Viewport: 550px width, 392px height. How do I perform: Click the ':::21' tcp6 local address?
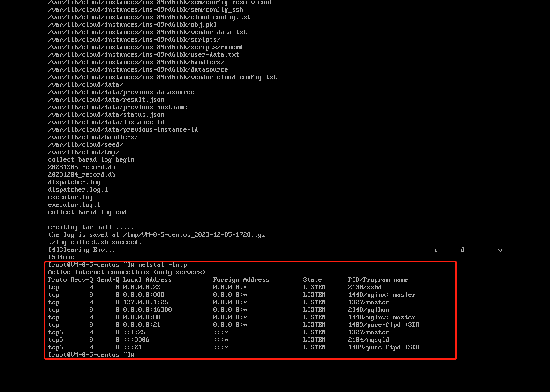coord(132,347)
